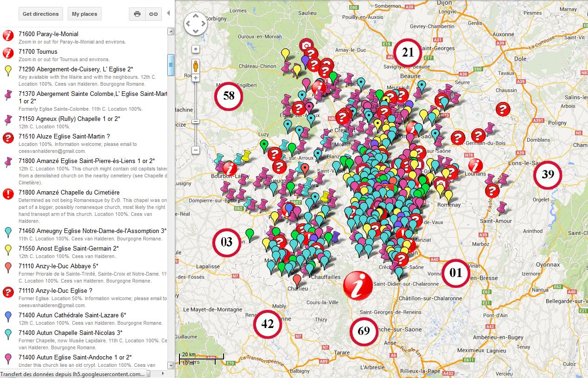Click the red info marker near Louhans
This screenshot has width=588, height=378.
pyautogui.click(x=475, y=165)
